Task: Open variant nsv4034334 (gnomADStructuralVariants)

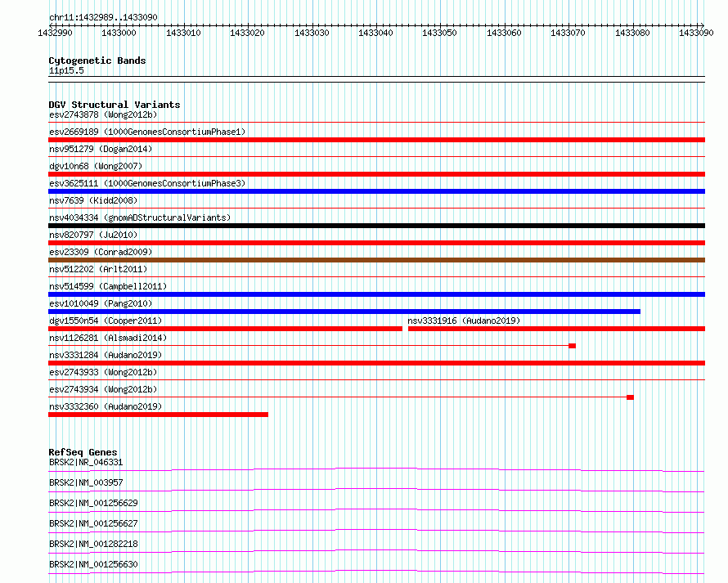Action: pyautogui.click(x=140, y=218)
